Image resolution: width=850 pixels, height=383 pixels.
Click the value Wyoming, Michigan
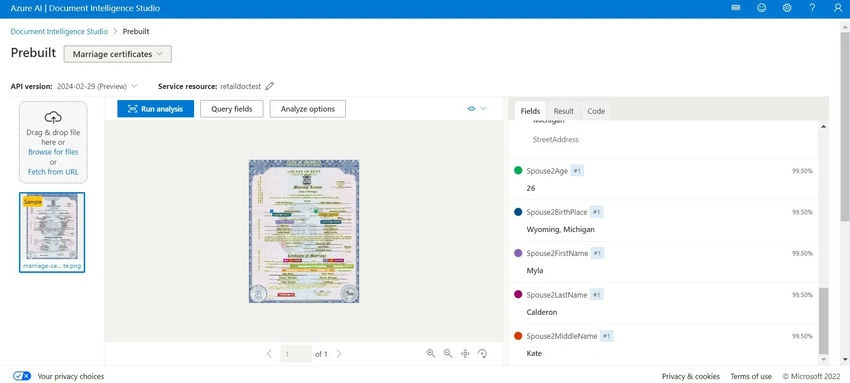click(x=561, y=230)
